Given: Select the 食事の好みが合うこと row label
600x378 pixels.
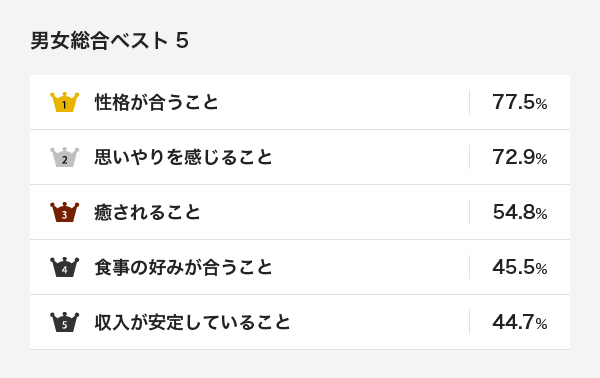Looking at the screenshot, I should click(183, 267).
